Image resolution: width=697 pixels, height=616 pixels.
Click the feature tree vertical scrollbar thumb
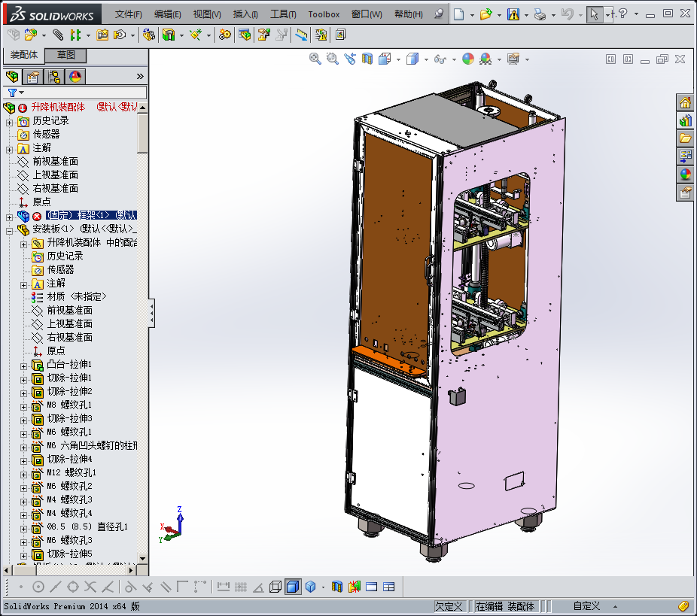pos(142,133)
